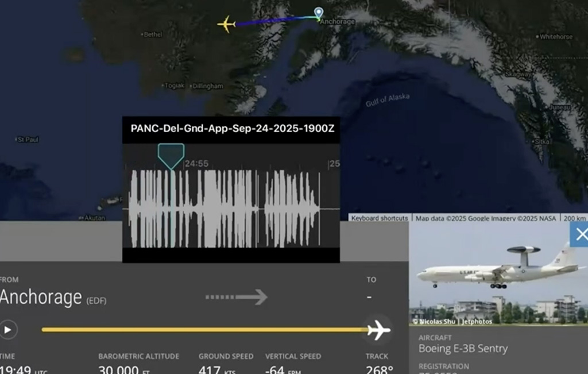Click the airplane handle on the playback slider
The image size is (588, 374).
pos(378,330)
